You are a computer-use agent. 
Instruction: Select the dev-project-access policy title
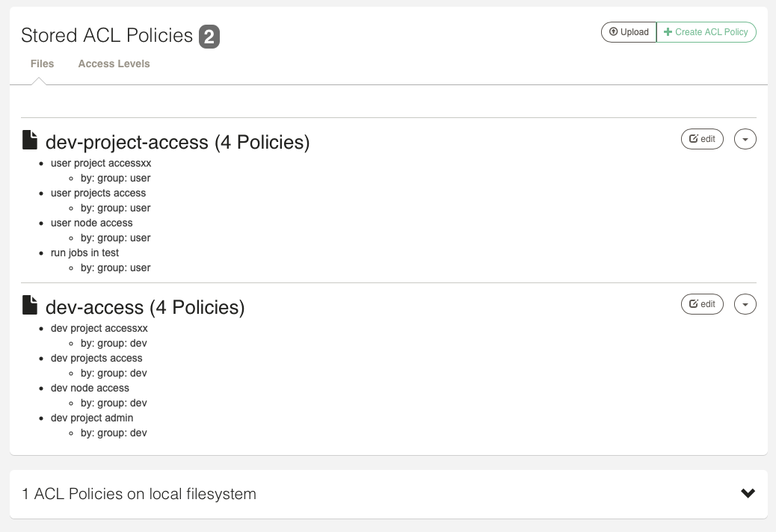(178, 142)
